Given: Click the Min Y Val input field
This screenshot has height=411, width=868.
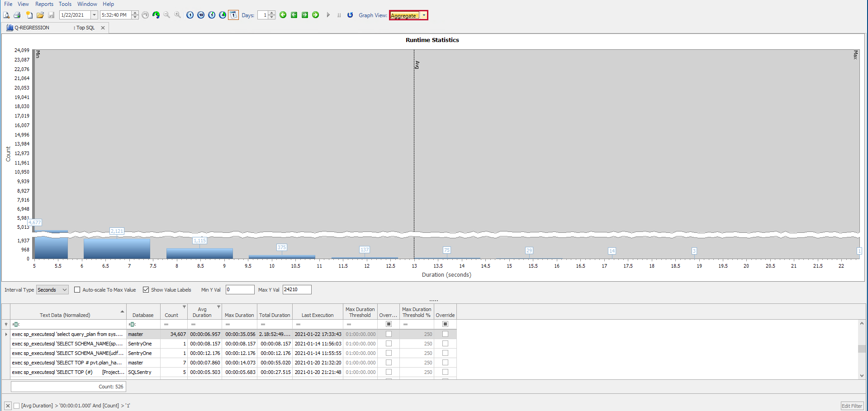Looking at the screenshot, I should pyautogui.click(x=240, y=290).
